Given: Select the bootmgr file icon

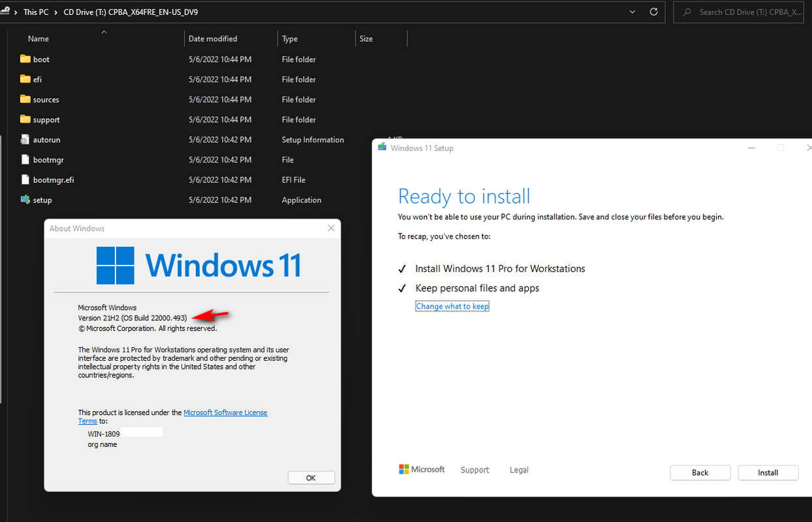Looking at the screenshot, I should 25,159.
